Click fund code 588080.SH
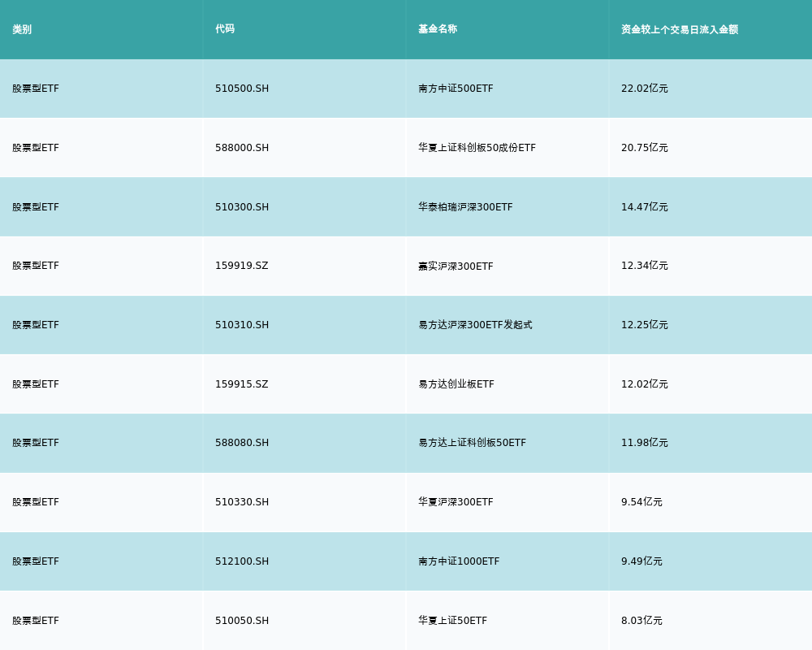The width and height of the screenshot is (812, 650). [x=242, y=443]
